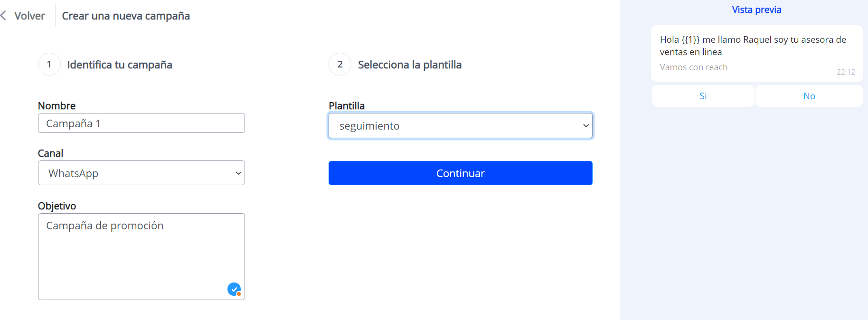Select the Nombre field containing Campaña 1

click(141, 123)
